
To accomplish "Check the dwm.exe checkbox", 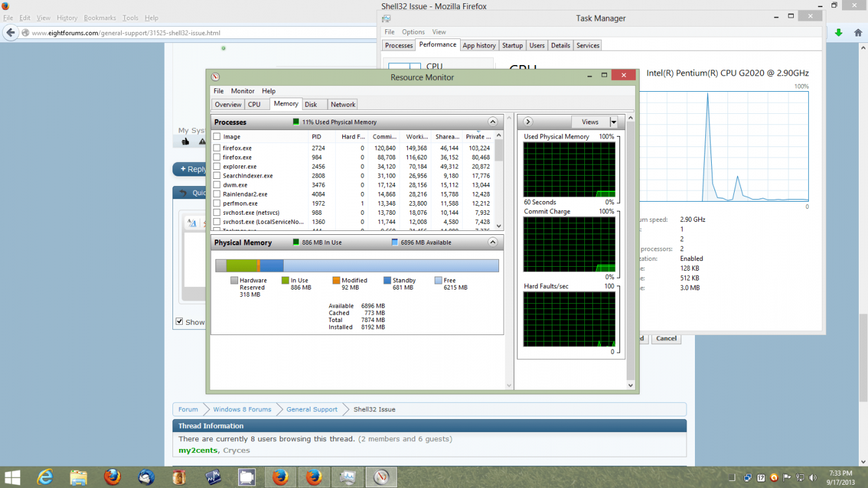I will (217, 185).
